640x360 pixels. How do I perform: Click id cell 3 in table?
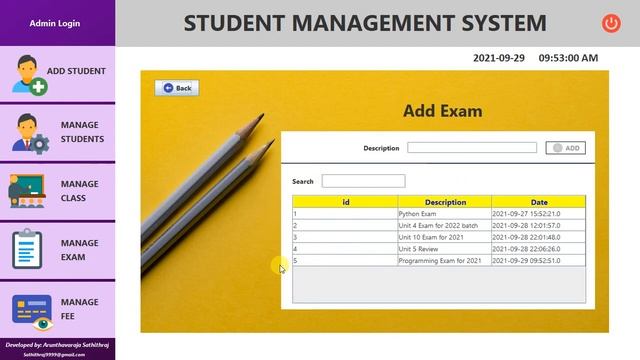coord(345,237)
